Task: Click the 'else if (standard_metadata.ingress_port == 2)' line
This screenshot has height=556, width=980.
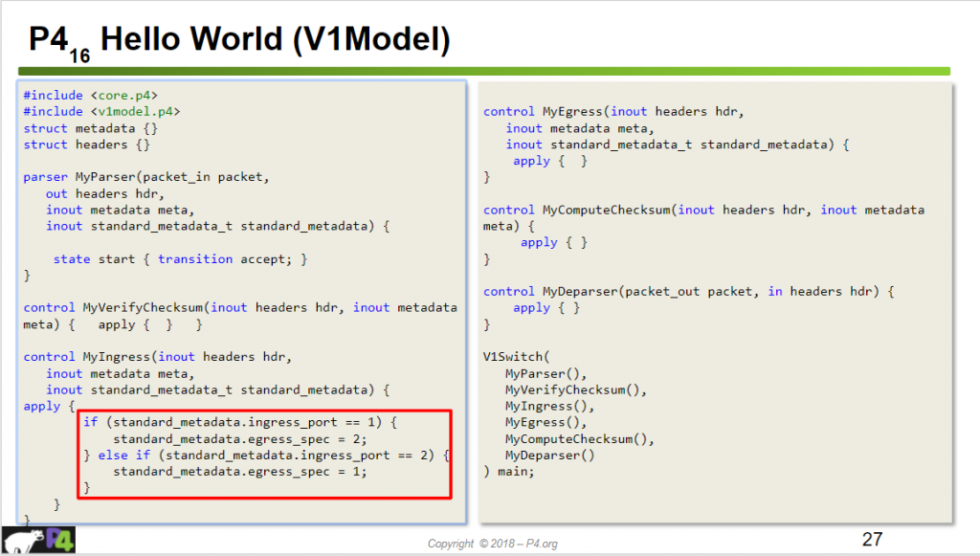Action: [266, 456]
